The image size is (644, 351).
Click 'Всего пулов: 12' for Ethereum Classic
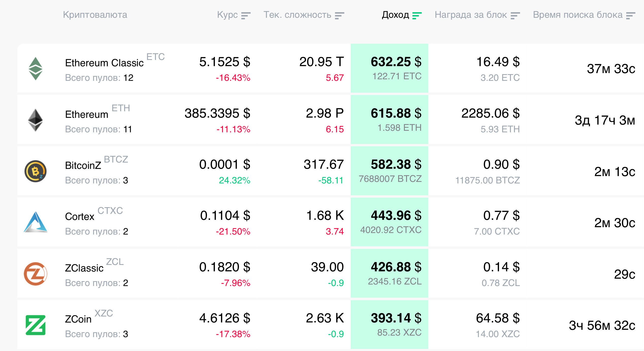coord(99,78)
